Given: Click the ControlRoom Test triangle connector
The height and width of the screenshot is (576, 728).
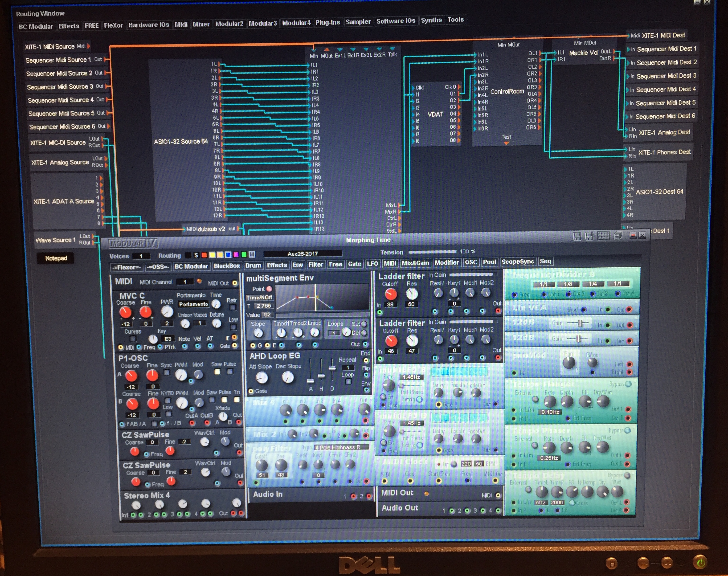Looking at the screenshot, I should [x=506, y=143].
